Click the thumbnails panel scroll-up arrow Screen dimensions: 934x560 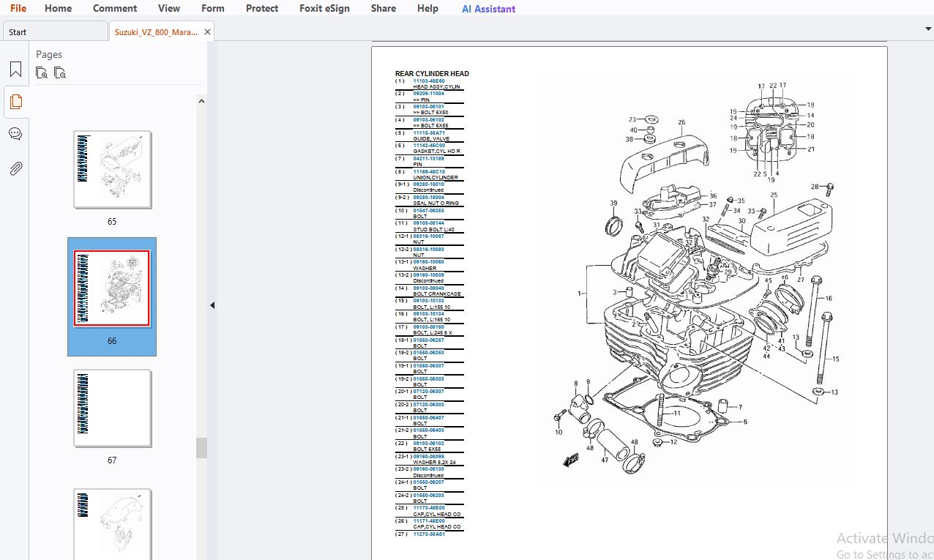[x=201, y=100]
